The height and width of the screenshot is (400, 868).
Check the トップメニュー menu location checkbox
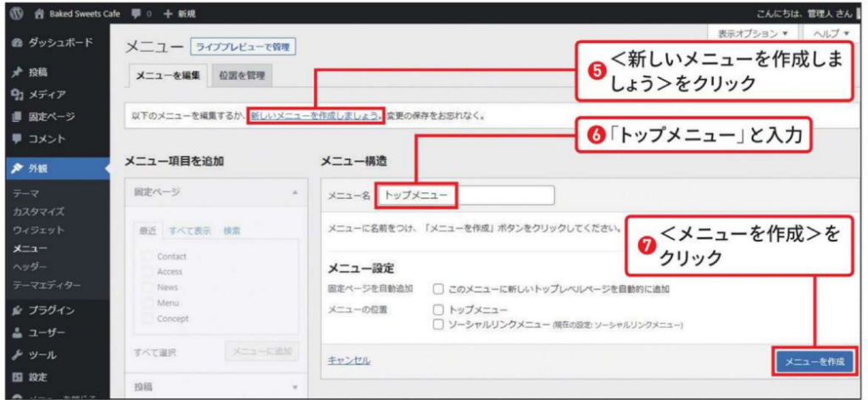tap(438, 310)
